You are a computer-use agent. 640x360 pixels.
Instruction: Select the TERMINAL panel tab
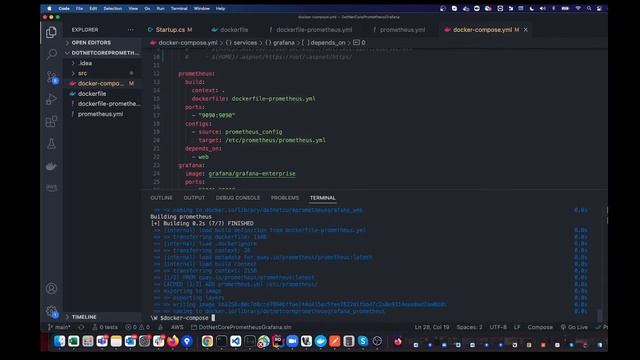(322, 198)
